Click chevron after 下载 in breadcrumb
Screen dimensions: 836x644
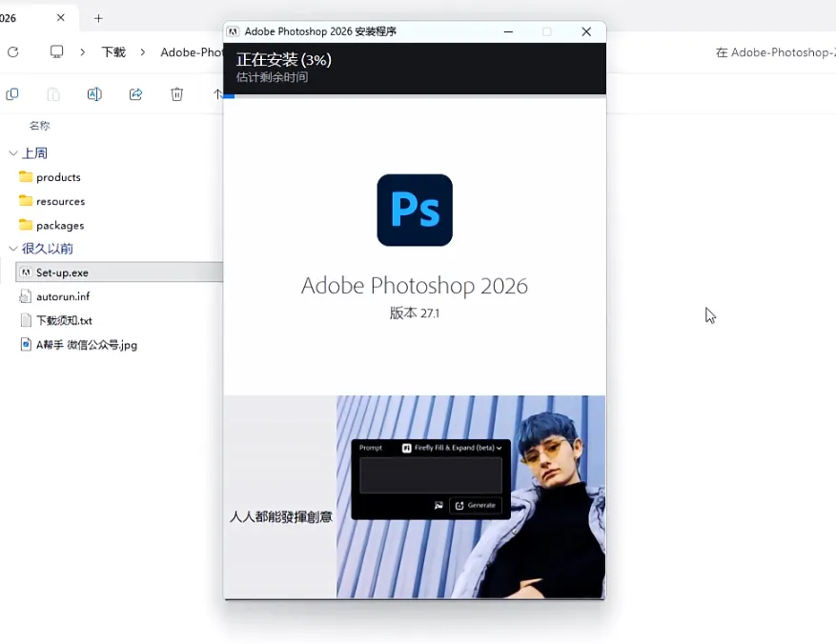[143, 52]
